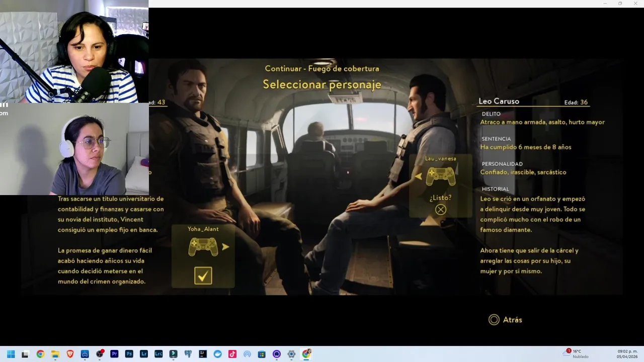The image size is (644, 362).
Task: Minimize the game window
Action: click(x=605, y=4)
